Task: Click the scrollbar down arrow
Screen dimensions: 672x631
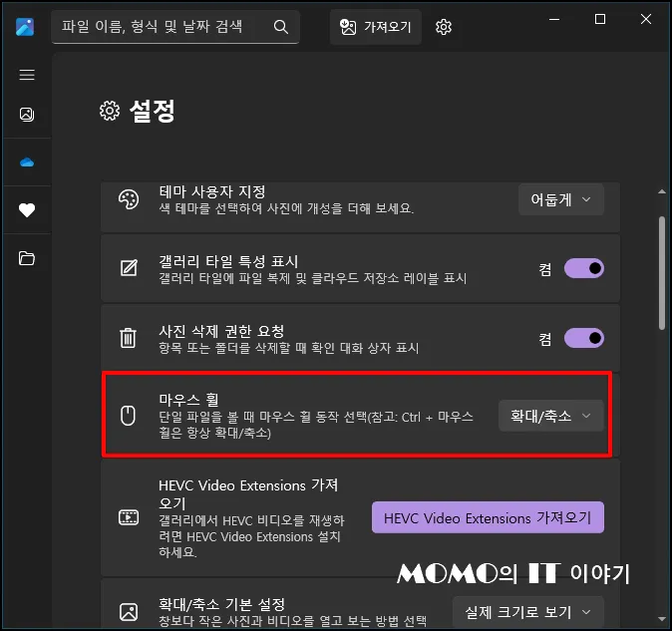Action: [x=662, y=619]
